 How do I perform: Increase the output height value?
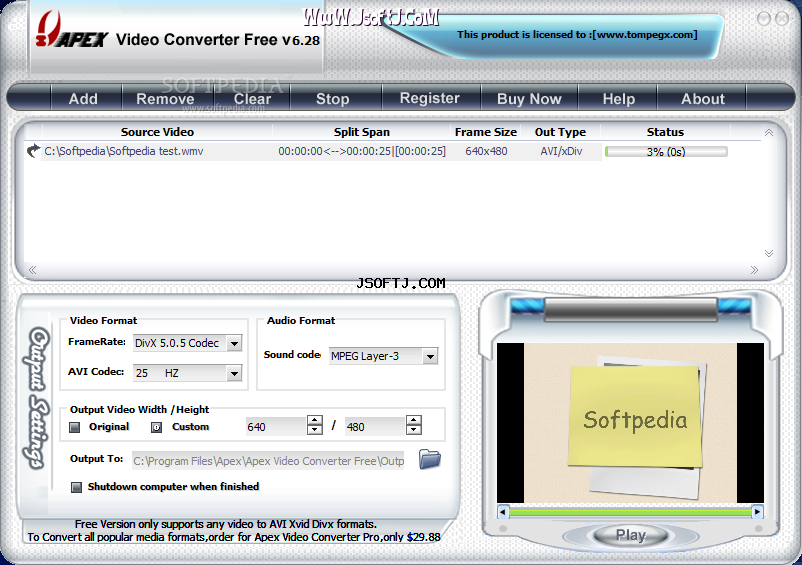[x=413, y=420]
